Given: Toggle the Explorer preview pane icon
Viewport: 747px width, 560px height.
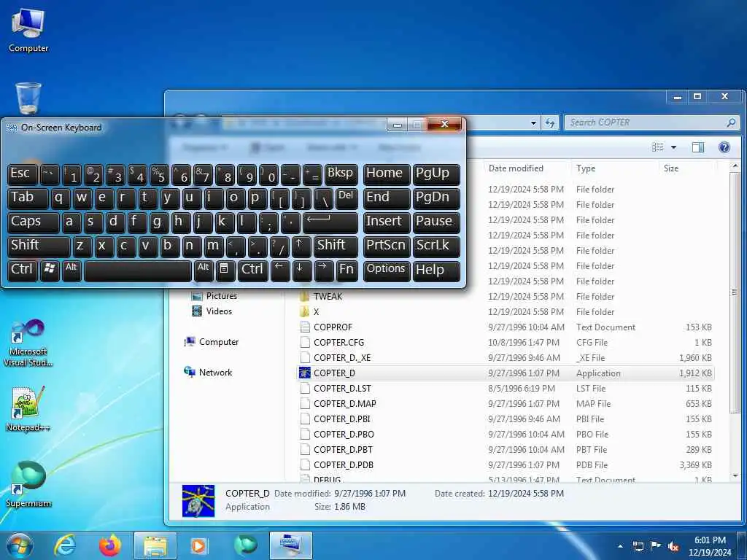Looking at the screenshot, I should click(698, 147).
